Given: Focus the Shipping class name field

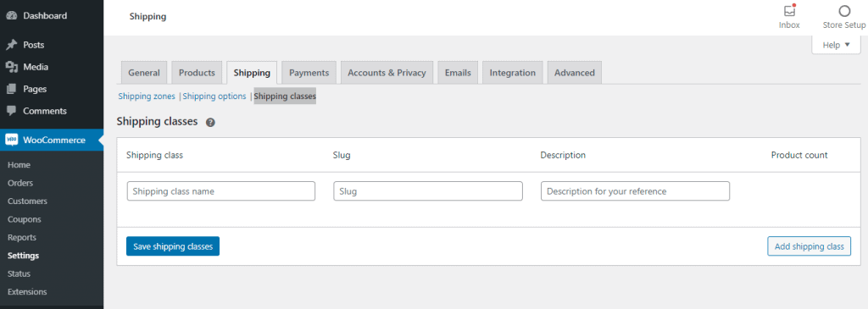Looking at the screenshot, I should click(x=221, y=191).
